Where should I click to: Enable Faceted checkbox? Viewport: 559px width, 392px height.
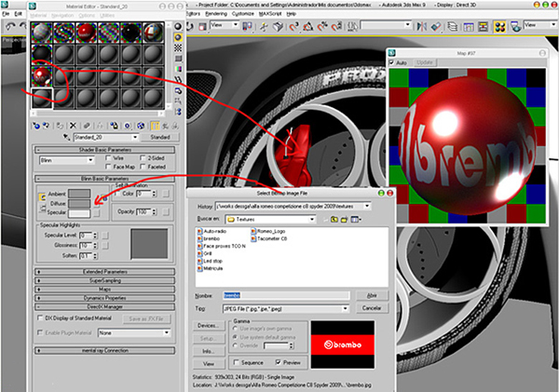tap(143, 167)
